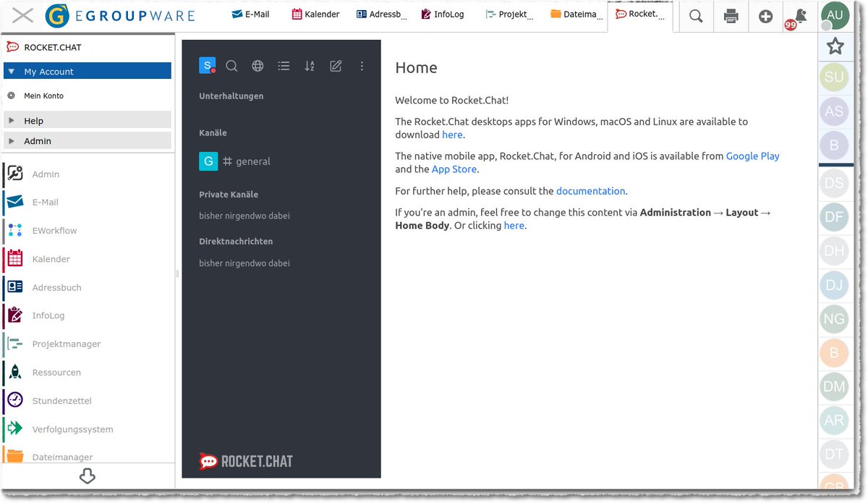The image size is (868, 503).
Task: Close the sidebar with the X icon
Action: pyautogui.click(x=22, y=15)
